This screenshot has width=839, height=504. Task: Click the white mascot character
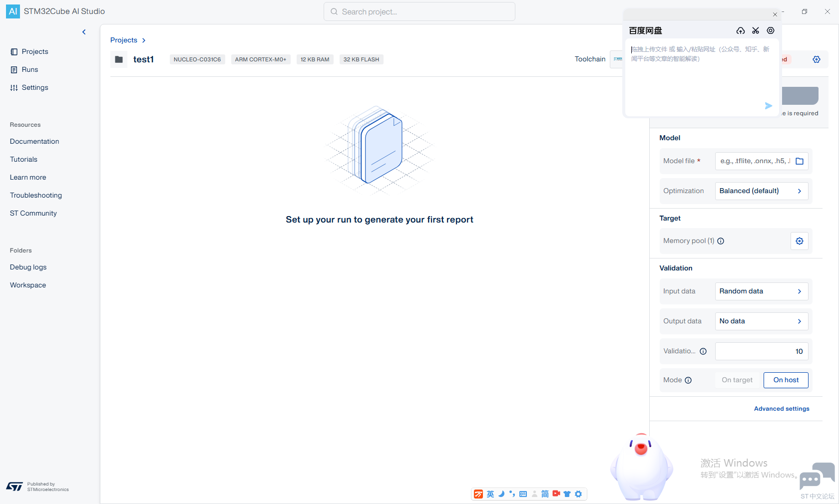pos(641,467)
